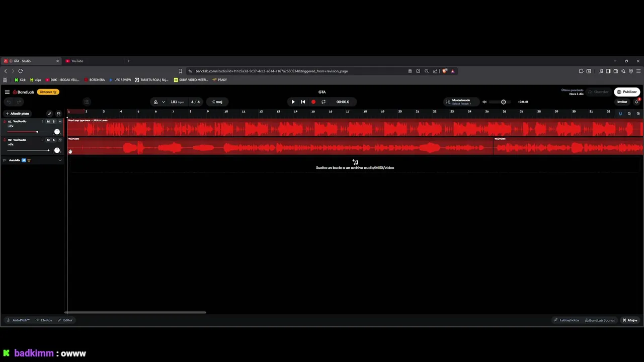
Task: Click the 00:00.0 time display
Action: (x=343, y=102)
